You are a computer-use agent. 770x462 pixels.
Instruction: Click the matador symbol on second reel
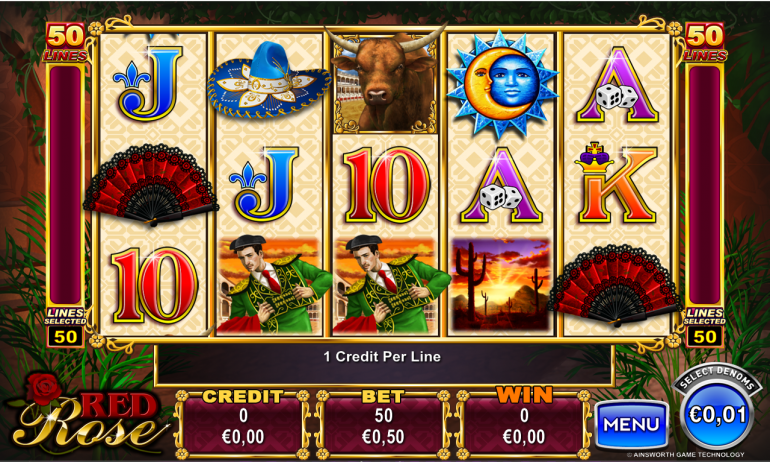[x=269, y=285]
